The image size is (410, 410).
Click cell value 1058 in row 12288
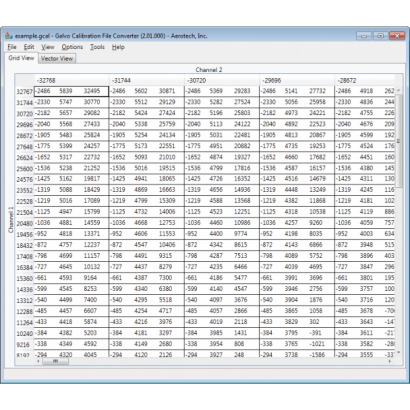coord(315,311)
